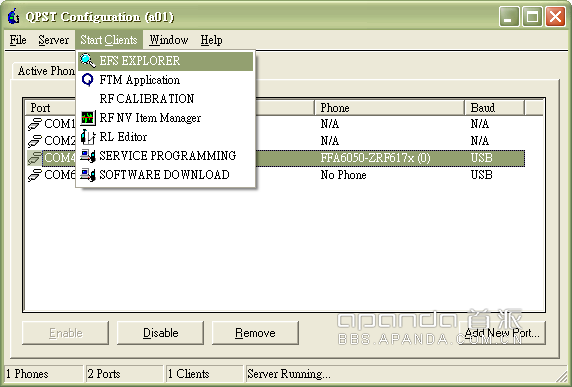The image size is (572, 387).
Task: Click the Add New Port button
Action: 502,333
